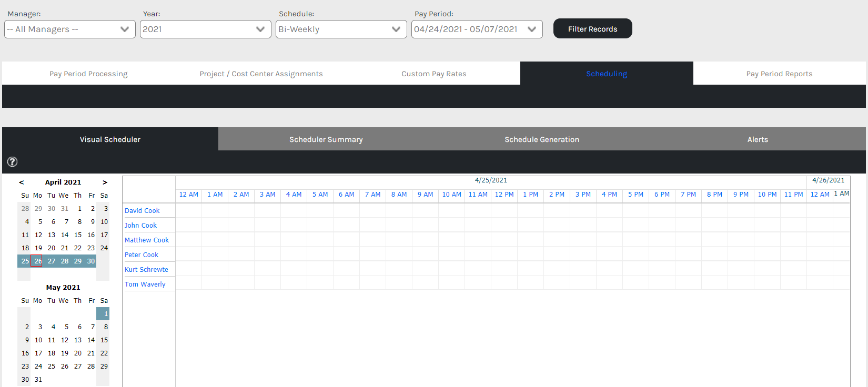Open the Alerts sub-tab
This screenshot has width=868, height=387.
click(758, 139)
